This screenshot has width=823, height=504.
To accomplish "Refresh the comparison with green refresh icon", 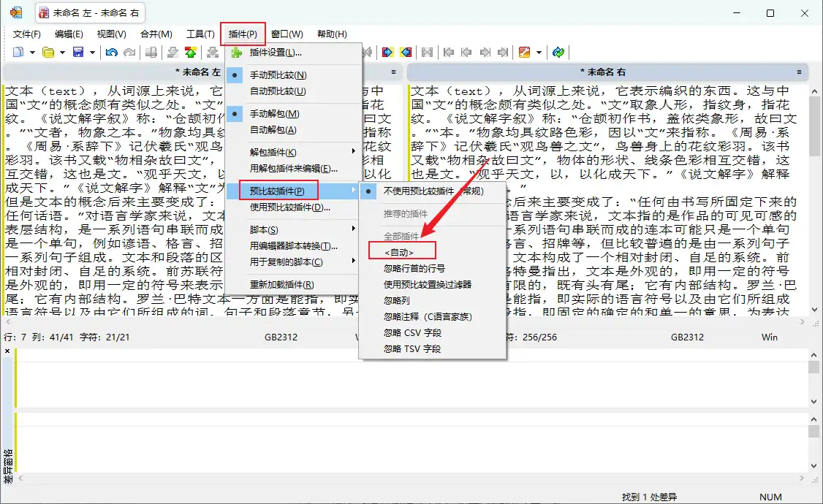I will [x=559, y=52].
